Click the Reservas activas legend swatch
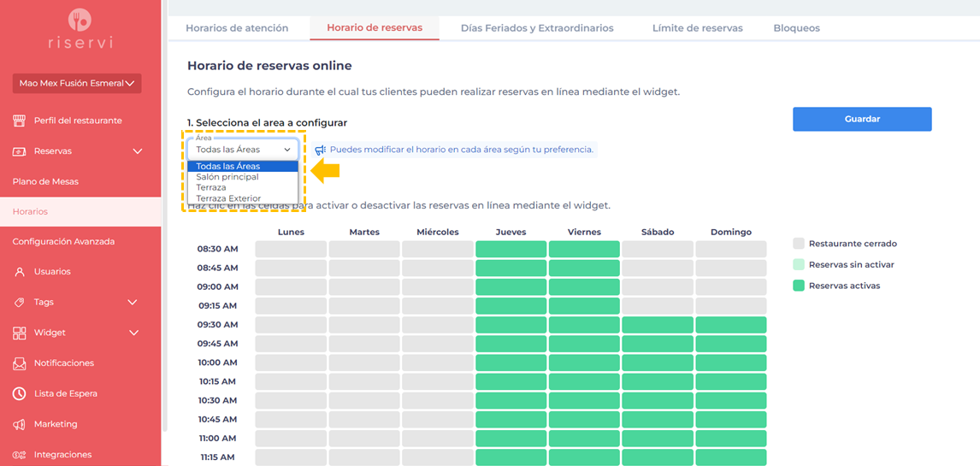980x466 pixels. click(x=799, y=286)
